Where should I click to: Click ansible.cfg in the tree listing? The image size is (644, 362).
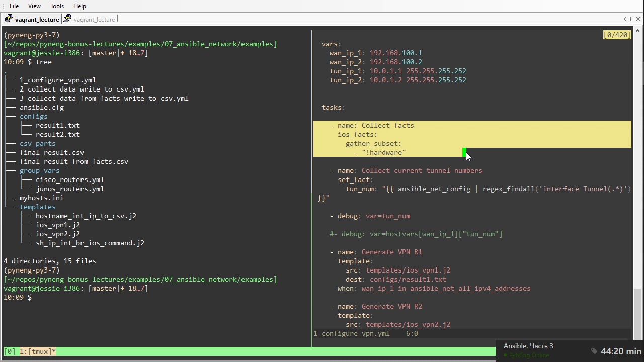pos(42,107)
